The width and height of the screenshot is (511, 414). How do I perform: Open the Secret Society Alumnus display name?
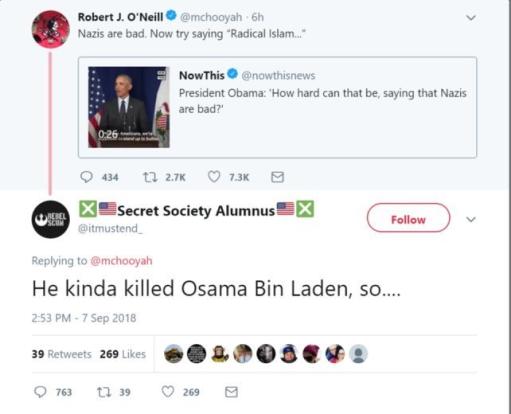(196, 210)
